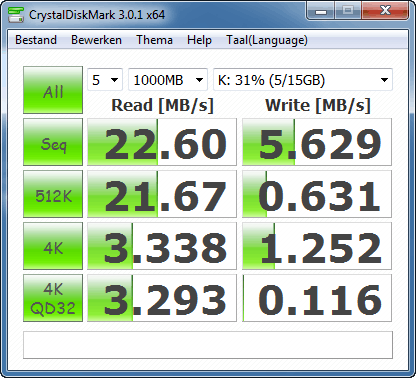Click the 4K read result 3.338
Image resolution: width=416 pixels, height=378 pixels.
[x=162, y=246]
